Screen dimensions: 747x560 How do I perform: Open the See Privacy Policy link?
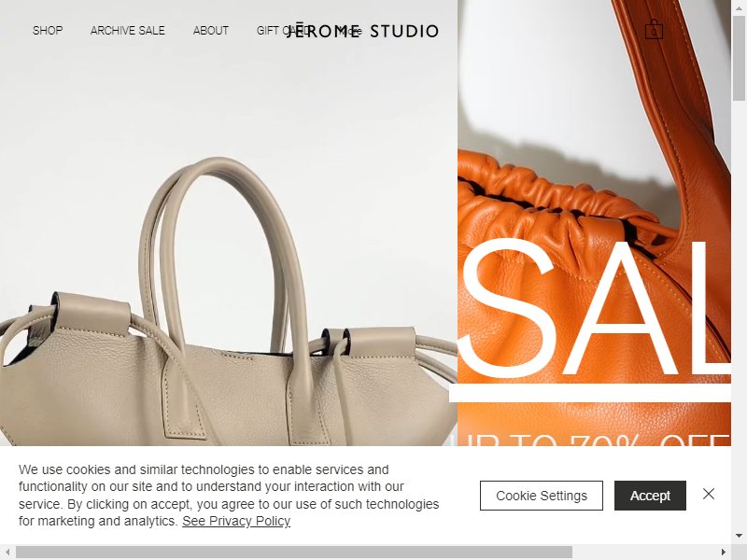(x=236, y=521)
